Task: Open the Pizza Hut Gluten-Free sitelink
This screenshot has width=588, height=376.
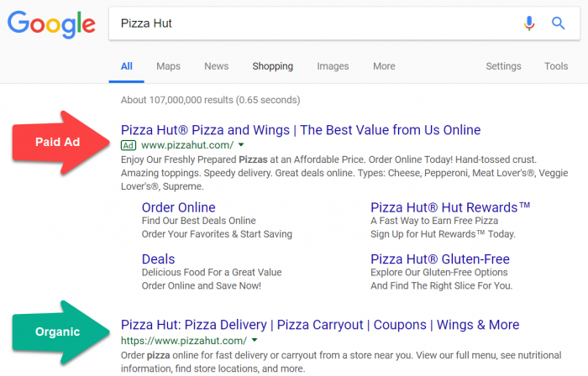Action: (440, 259)
